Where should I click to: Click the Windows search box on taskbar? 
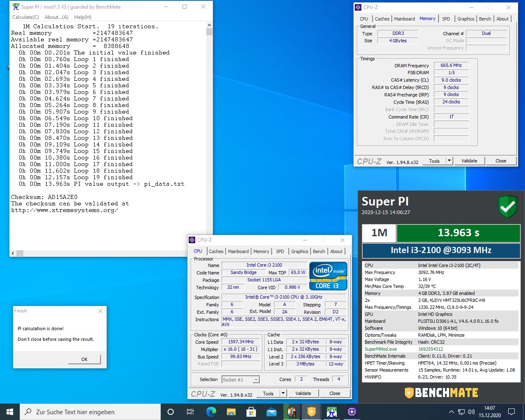point(90,412)
